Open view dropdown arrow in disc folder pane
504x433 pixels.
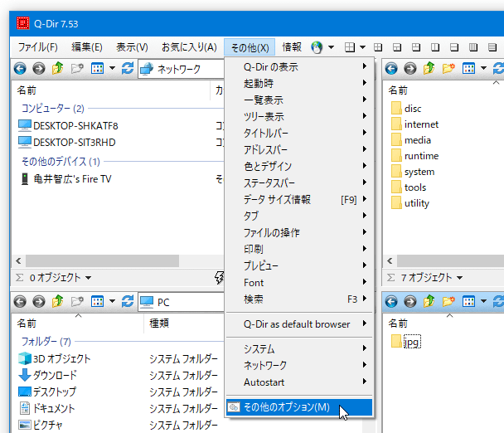[483, 68]
